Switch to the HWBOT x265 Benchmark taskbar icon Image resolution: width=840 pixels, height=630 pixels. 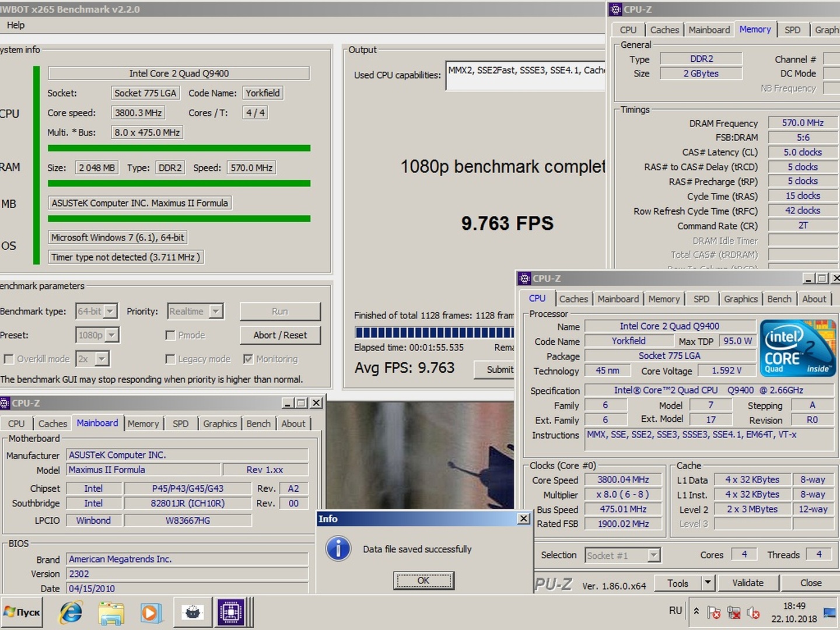pyautogui.click(x=192, y=612)
